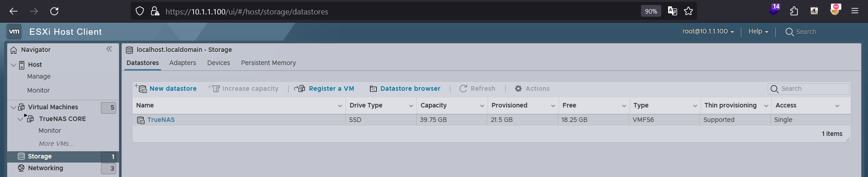The image size is (868, 177).
Task: Click the Register a VM icon
Action: coord(300,88)
